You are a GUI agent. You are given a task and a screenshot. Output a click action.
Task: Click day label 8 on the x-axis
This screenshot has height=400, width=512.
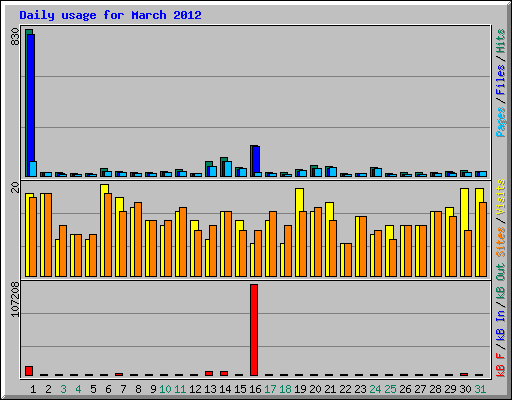[x=138, y=389]
